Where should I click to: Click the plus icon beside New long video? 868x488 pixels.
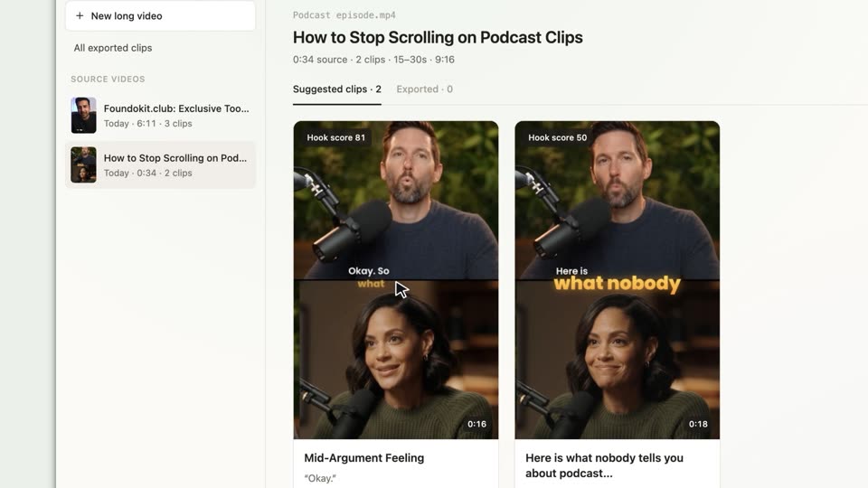pos(80,16)
